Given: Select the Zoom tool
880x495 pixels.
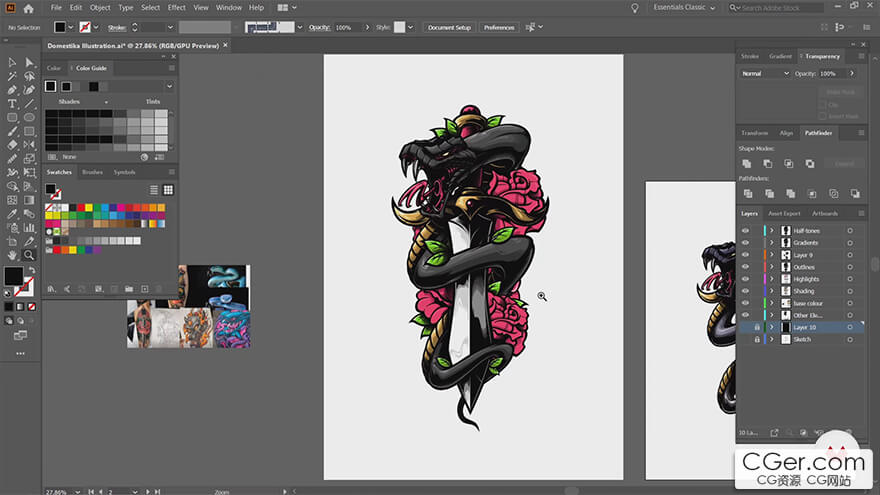Looking at the screenshot, I should point(29,255).
